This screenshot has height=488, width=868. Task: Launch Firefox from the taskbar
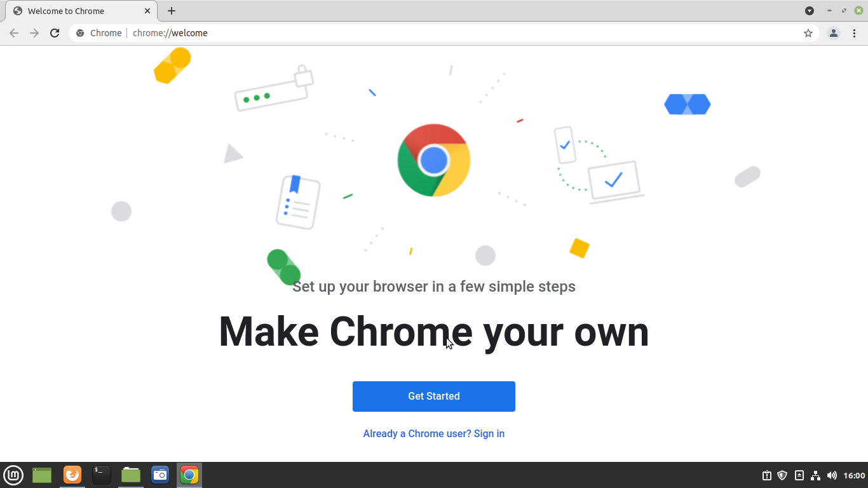pyautogui.click(x=72, y=475)
